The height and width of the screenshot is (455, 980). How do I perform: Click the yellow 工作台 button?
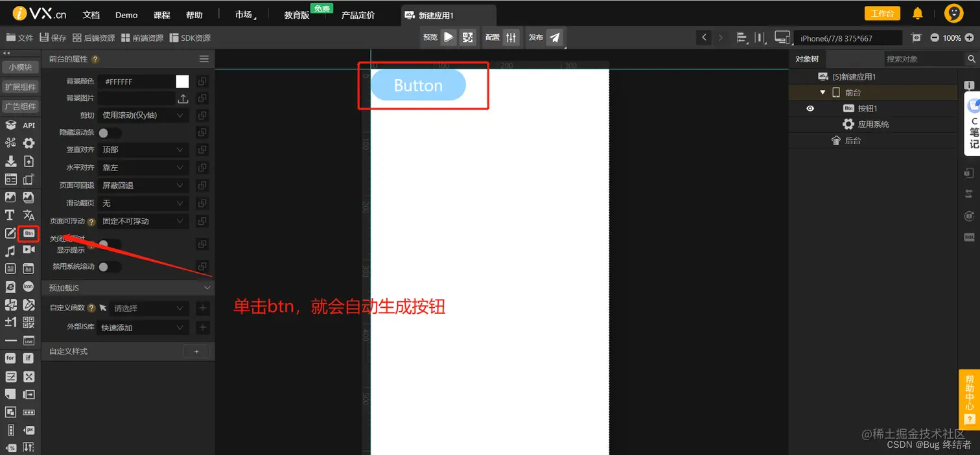pos(882,13)
